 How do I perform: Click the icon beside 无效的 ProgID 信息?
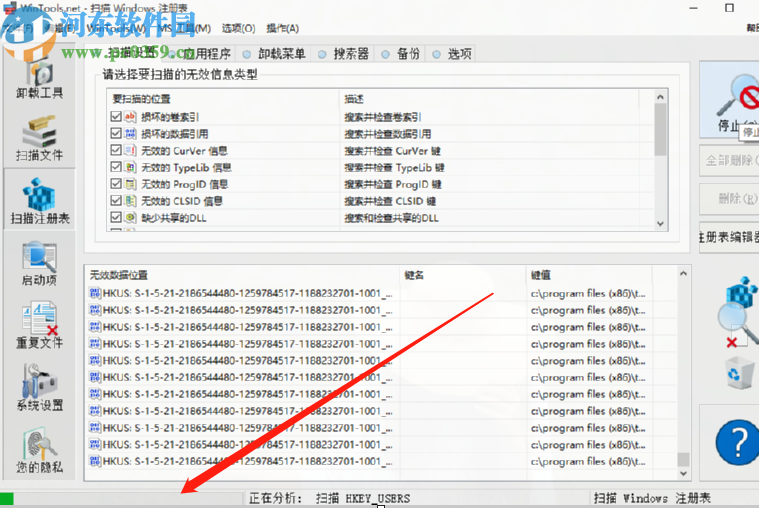pyautogui.click(x=130, y=184)
